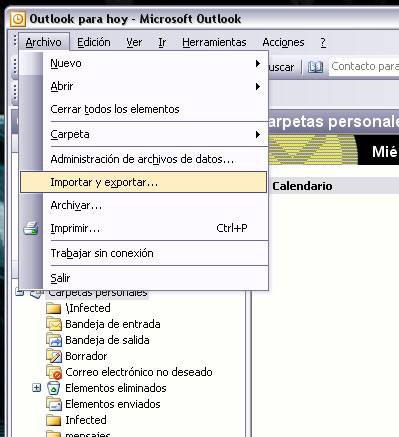Click the Elementos enviados sent icon
This screenshot has width=399, height=437.
click(x=54, y=404)
